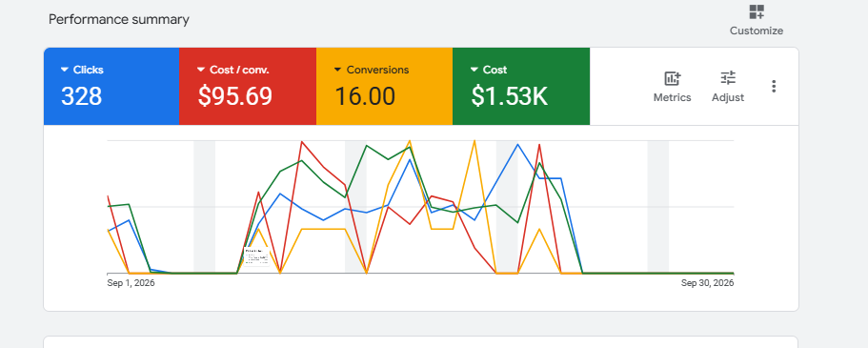Click the Adjust label text
The height and width of the screenshot is (348, 868).
[727, 97]
